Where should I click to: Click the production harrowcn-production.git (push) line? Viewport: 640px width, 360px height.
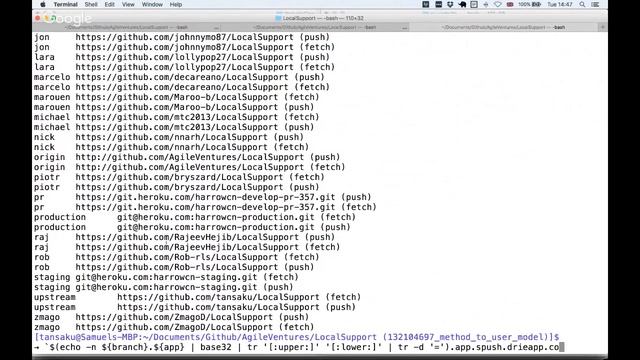pyautogui.click(x=192, y=227)
